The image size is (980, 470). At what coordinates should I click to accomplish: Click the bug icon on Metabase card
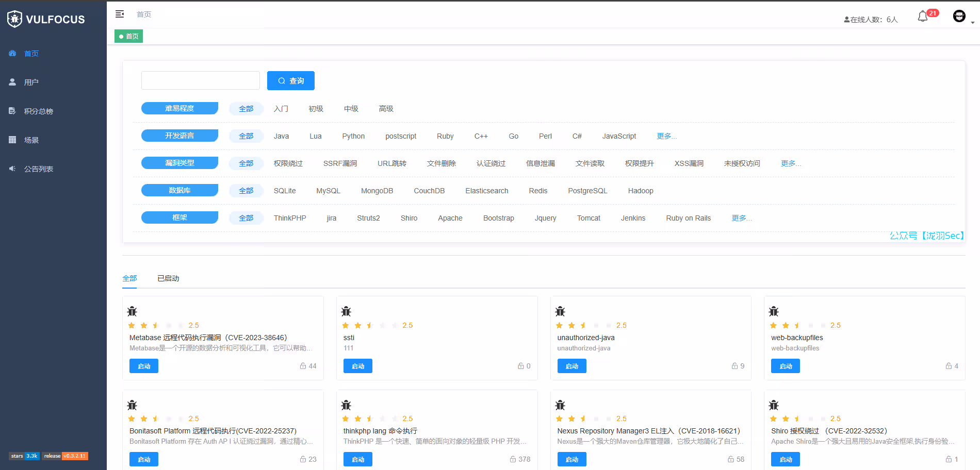tap(132, 311)
